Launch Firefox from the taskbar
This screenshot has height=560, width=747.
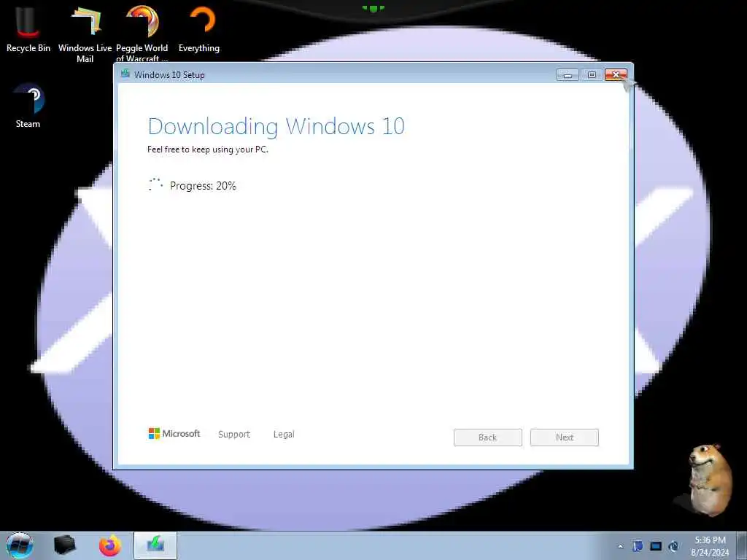(x=110, y=545)
